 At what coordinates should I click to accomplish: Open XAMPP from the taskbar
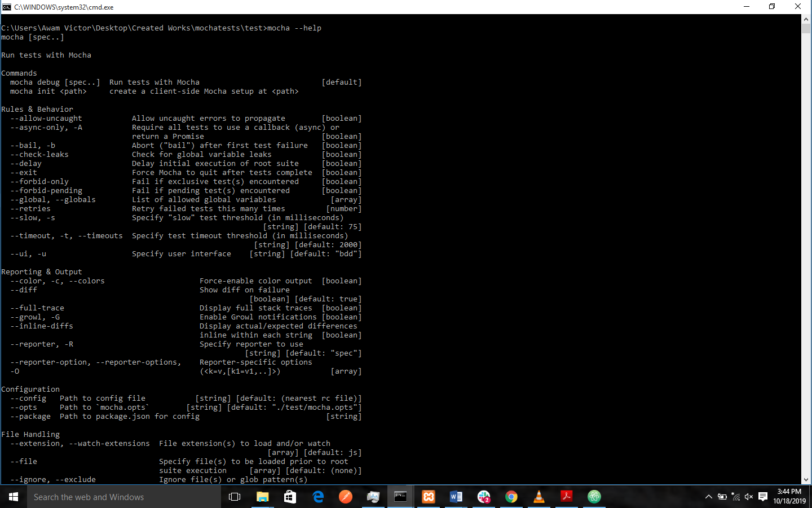pyautogui.click(x=429, y=497)
